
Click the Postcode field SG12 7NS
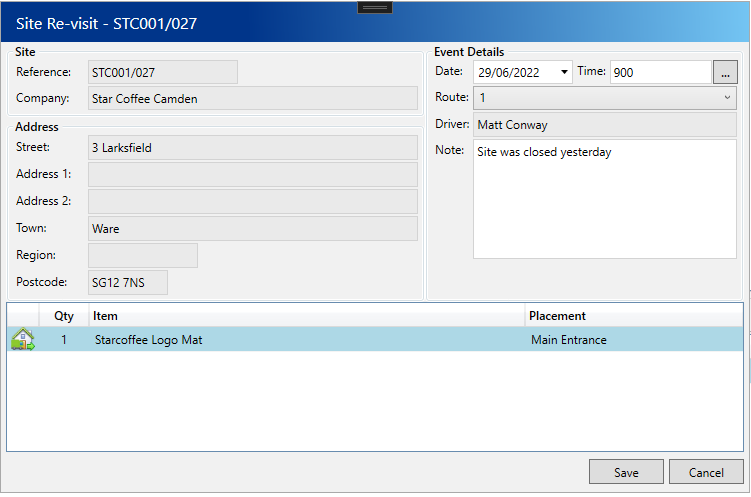click(127, 283)
